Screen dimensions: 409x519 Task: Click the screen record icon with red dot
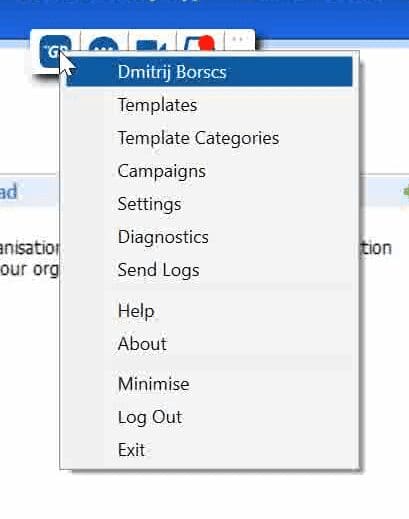[x=199, y=43]
